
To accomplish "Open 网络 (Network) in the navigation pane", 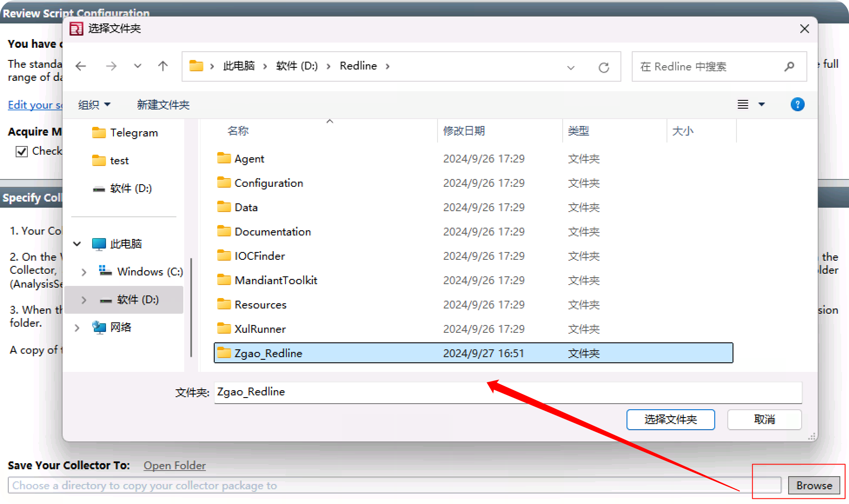I will click(120, 327).
